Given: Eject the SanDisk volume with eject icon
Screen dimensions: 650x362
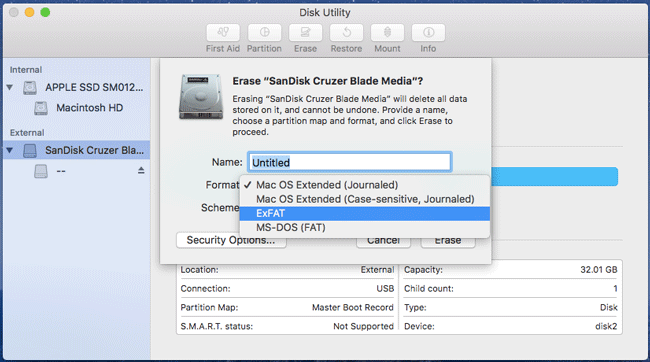Looking at the screenshot, I should tap(141, 170).
